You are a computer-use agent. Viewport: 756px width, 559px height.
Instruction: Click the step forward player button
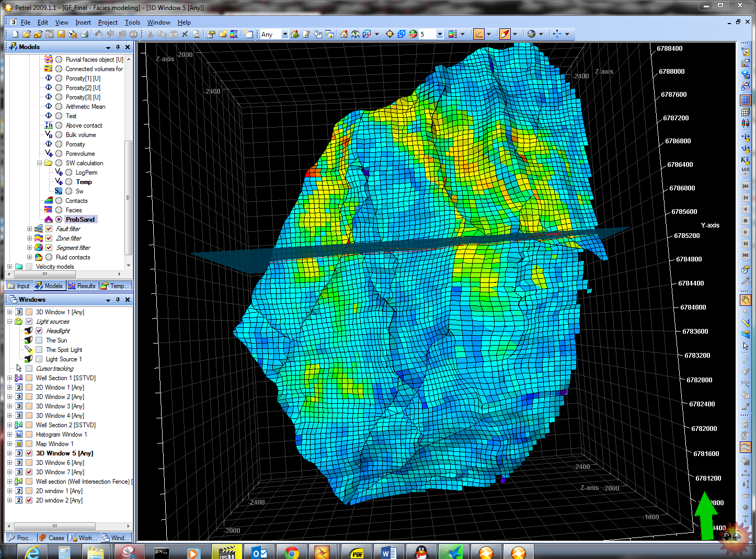(x=746, y=244)
